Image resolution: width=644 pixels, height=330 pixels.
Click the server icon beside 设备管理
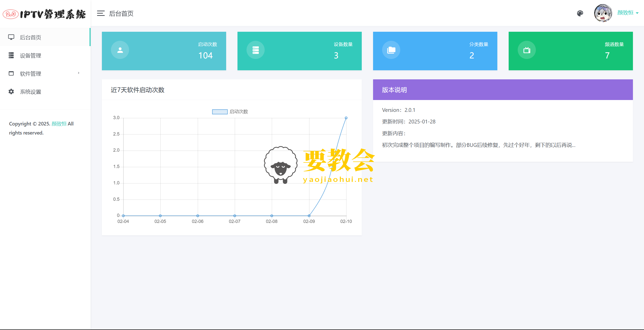click(x=11, y=55)
